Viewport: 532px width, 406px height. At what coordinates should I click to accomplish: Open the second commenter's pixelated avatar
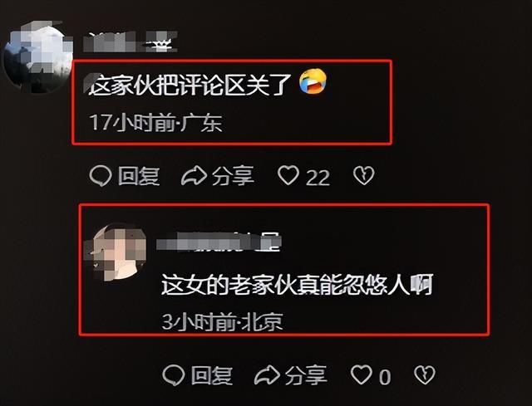[116, 252]
